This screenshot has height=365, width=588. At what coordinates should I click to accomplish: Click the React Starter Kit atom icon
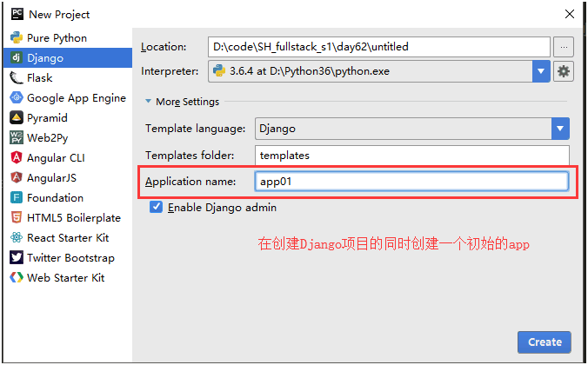[x=17, y=237]
